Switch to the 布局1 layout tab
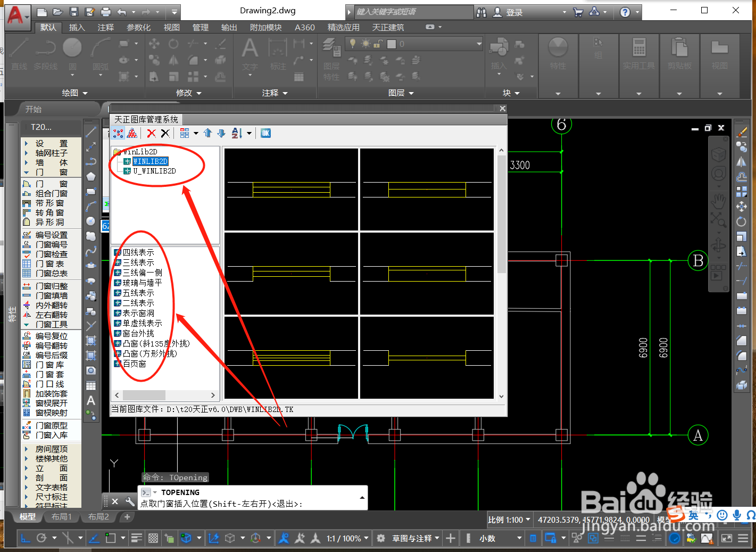756x552 pixels. 62,516
